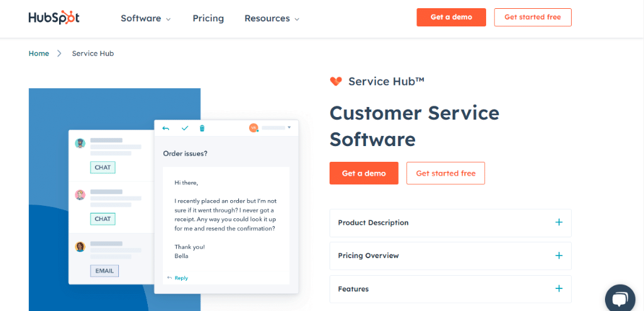644x311 pixels.
Task: Click the EMAIL tag
Action: (104, 271)
